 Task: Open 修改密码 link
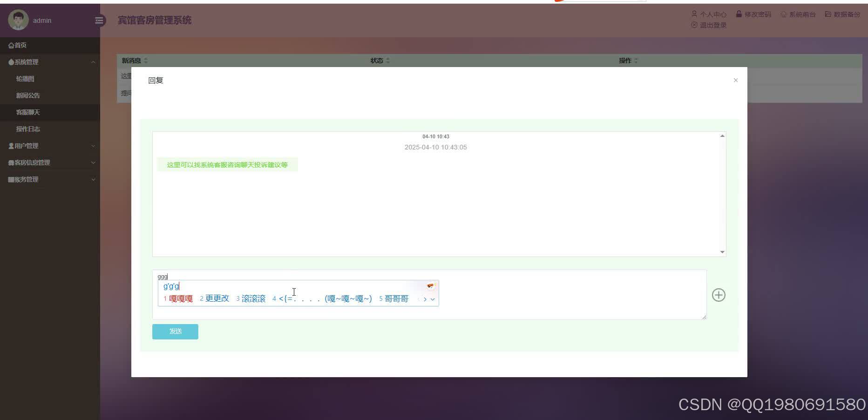(753, 14)
